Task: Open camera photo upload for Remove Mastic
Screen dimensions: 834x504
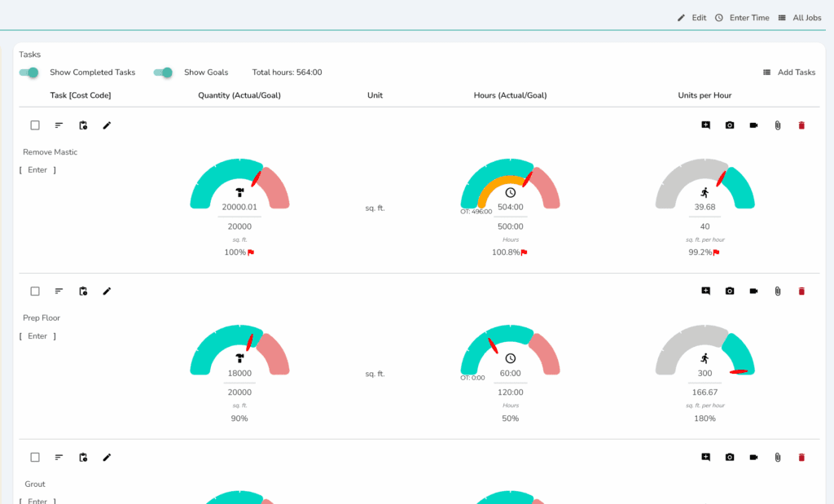Action: [x=730, y=125]
